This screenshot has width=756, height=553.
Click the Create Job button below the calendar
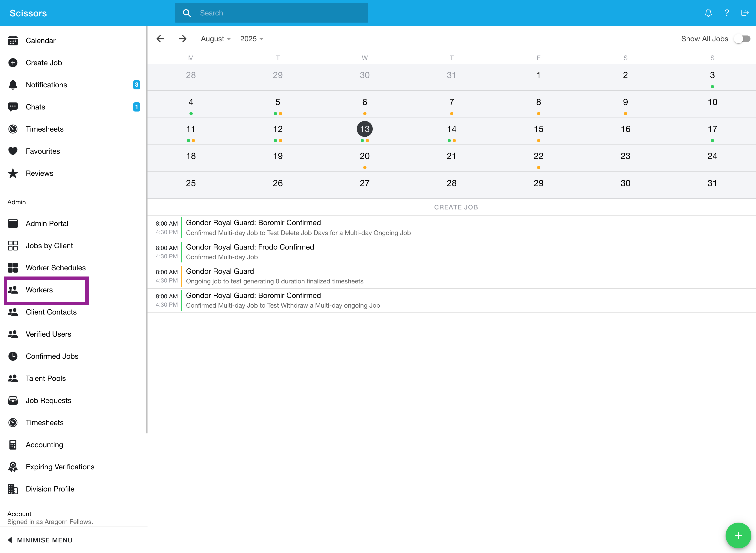click(451, 207)
